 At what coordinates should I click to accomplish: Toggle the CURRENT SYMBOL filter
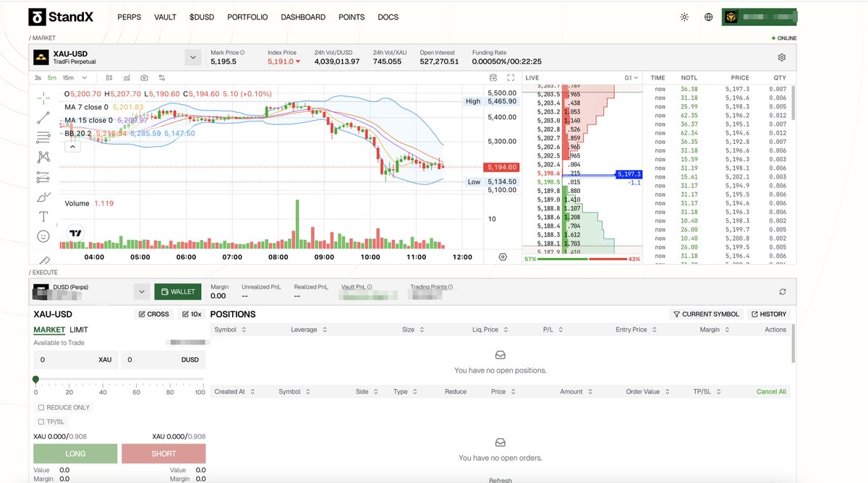pyautogui.click(x=706, y=315)
